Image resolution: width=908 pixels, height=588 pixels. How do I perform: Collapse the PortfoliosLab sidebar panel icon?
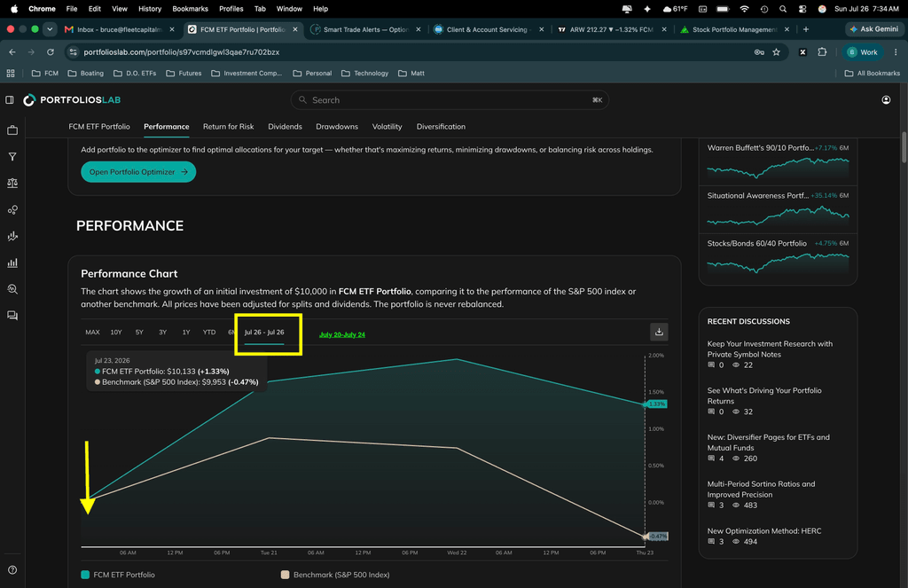click(10, 100)
